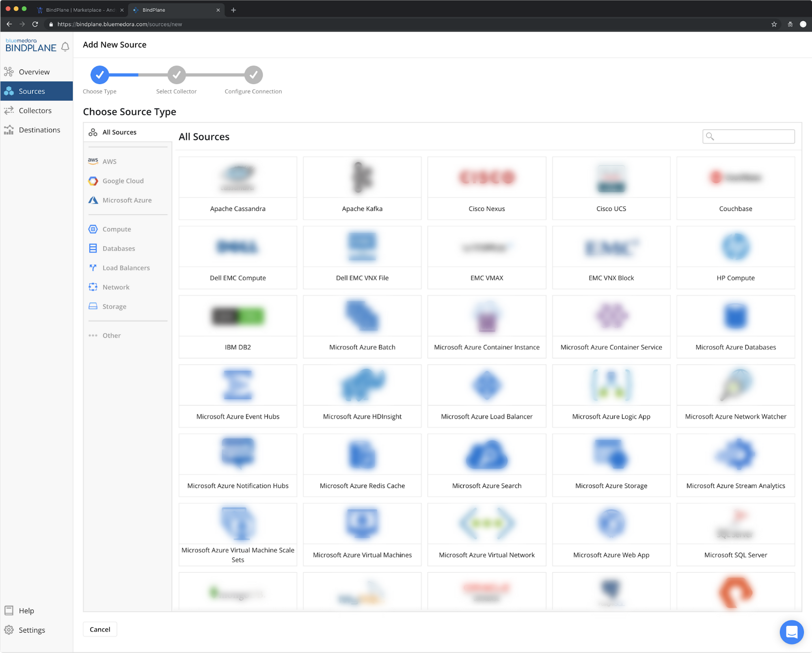812x653 pixels.
Task: Expand the Storage category filter
Action: point(114,306)
